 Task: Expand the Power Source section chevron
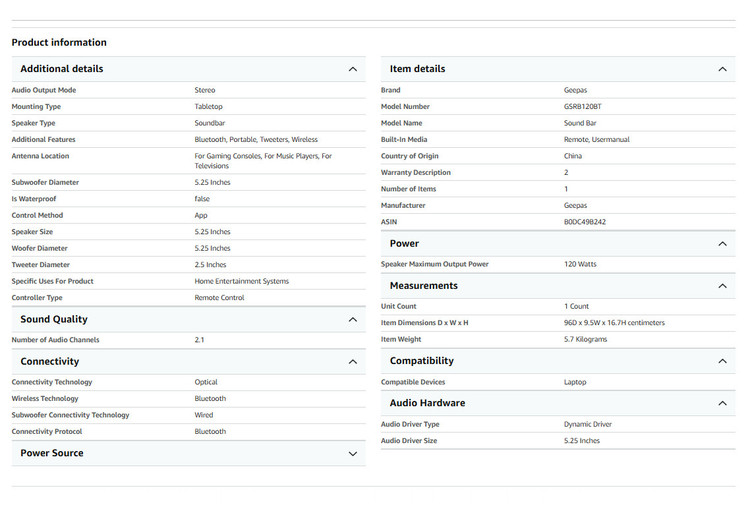pos(353,454)
